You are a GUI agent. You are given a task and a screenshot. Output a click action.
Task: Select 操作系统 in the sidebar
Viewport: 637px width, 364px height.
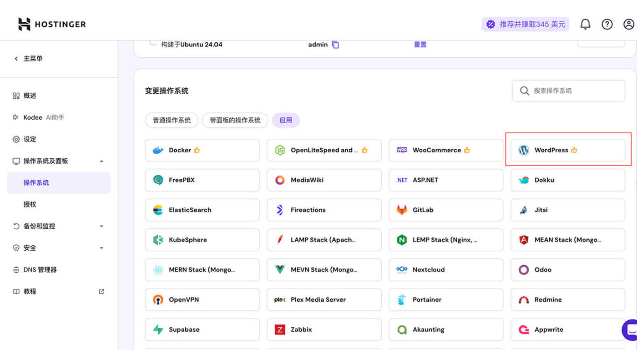pos(59,183)
